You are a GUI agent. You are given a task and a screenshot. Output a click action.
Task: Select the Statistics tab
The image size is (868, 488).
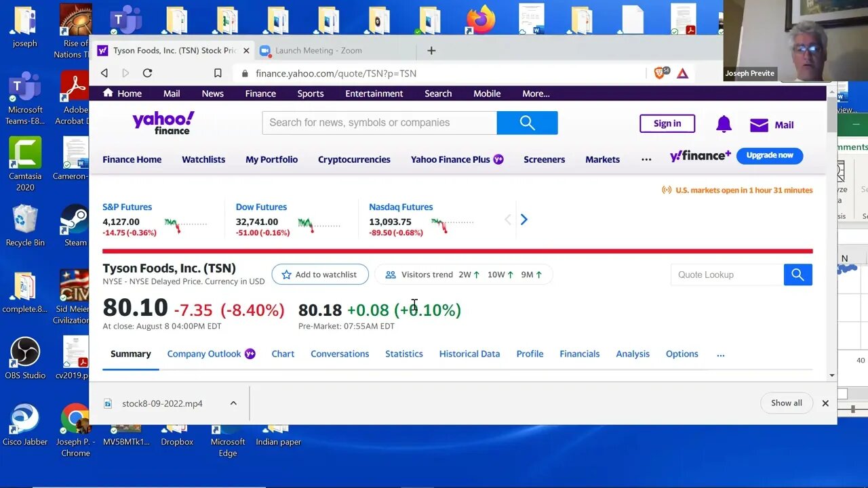pos(404,354)
